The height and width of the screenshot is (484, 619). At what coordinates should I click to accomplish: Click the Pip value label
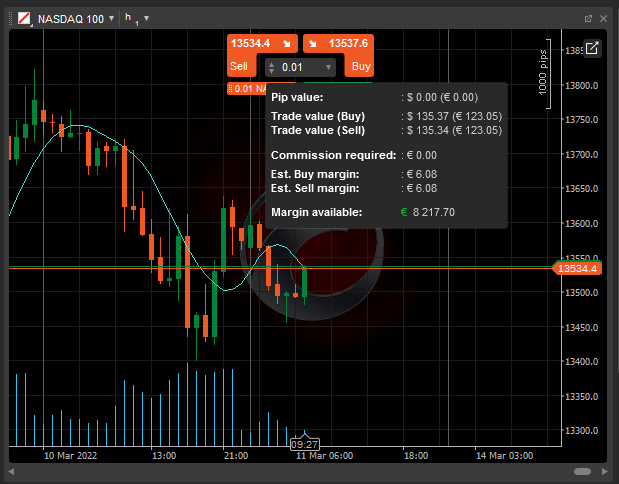click(x=297, y=97)
